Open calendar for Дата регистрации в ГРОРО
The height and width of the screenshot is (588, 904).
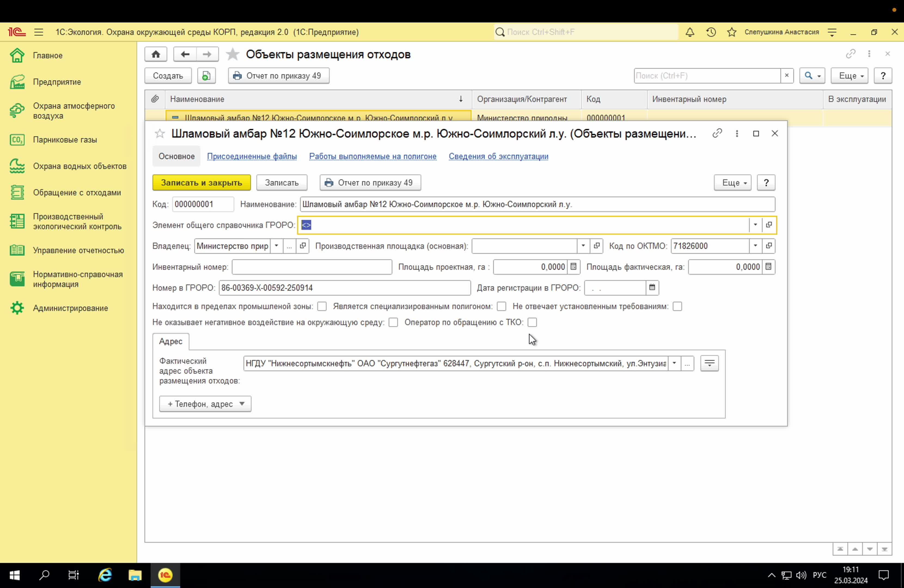click(652, 287)
